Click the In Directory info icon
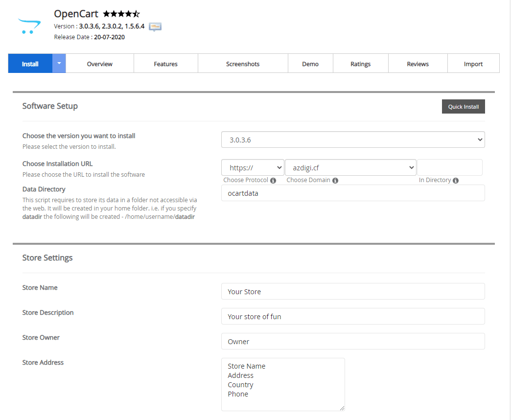Screen dimensions: 511x420 456,181
